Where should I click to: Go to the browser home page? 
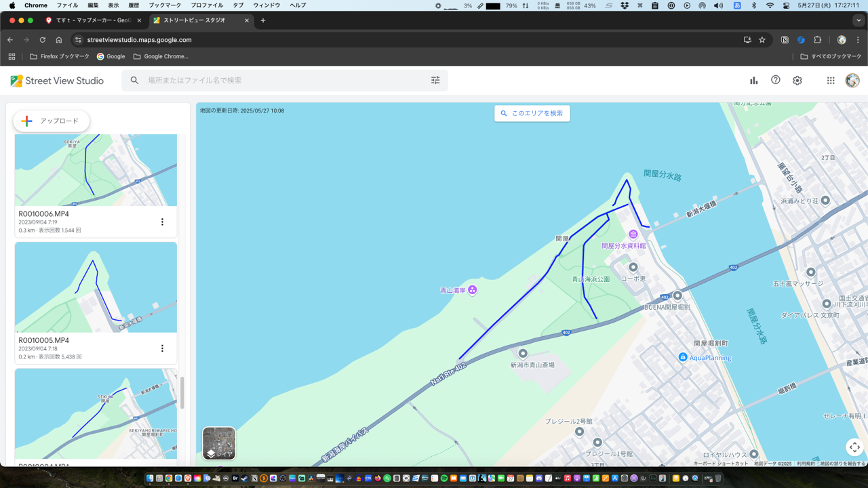click(x=59, y=40)
